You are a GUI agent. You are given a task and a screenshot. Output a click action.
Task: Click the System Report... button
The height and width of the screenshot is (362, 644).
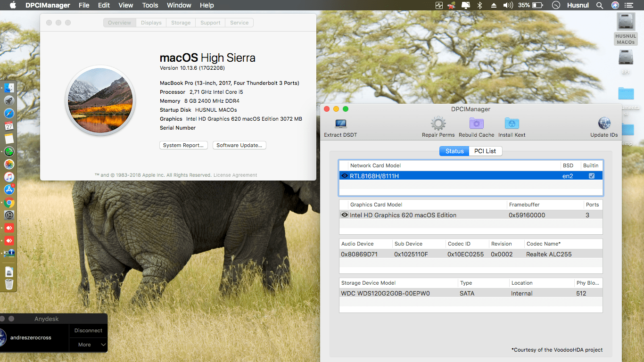coord(183,145)
